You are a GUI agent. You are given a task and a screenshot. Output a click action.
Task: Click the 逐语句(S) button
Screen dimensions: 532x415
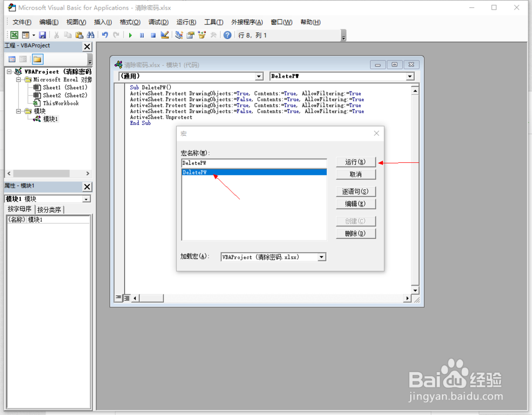pos(355,192)
